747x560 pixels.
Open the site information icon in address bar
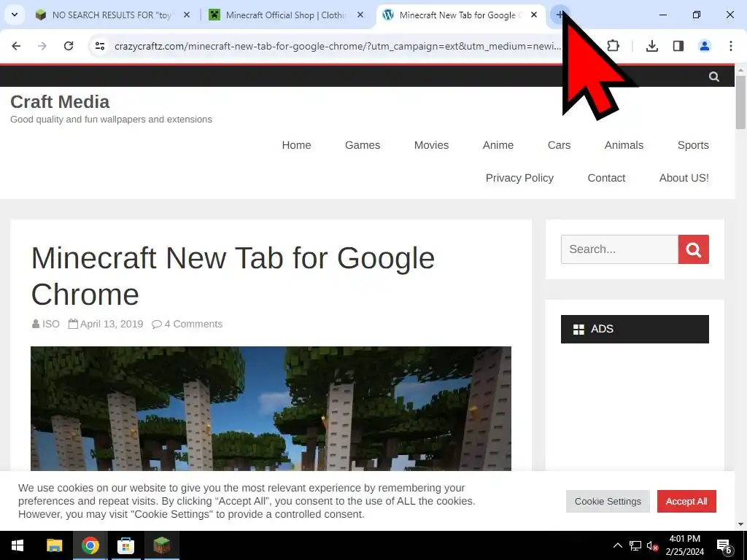tap(99, 46)
